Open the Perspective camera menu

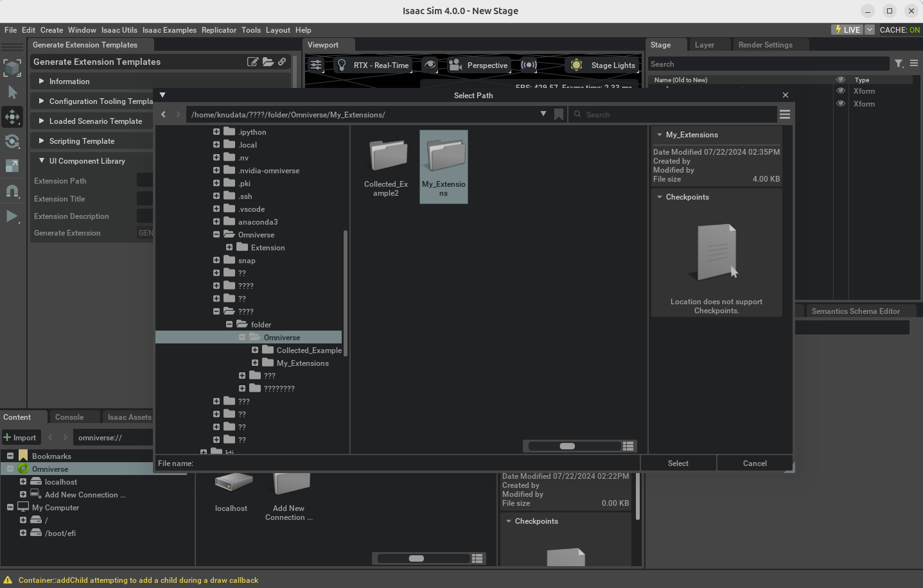click(479, 65)
